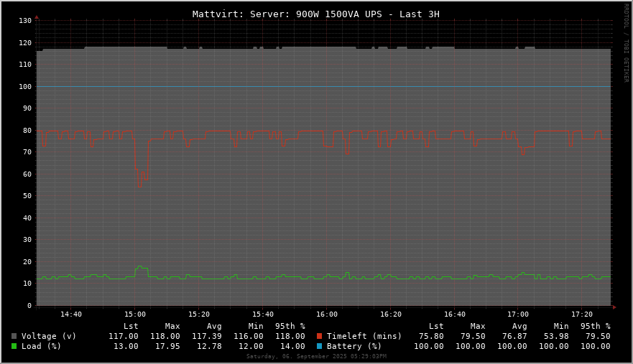The width and height of the screenshot is (633, 364).
Task: Click the 100 y-axis label
Action: 25,87
